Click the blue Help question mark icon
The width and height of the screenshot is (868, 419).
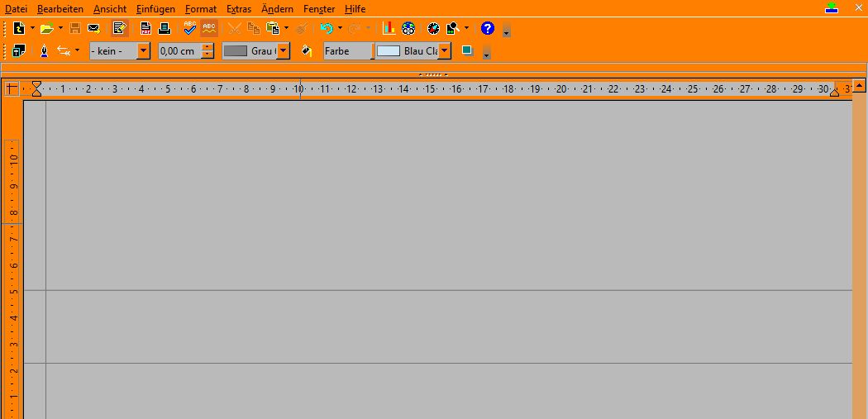(x=487, y=28)
